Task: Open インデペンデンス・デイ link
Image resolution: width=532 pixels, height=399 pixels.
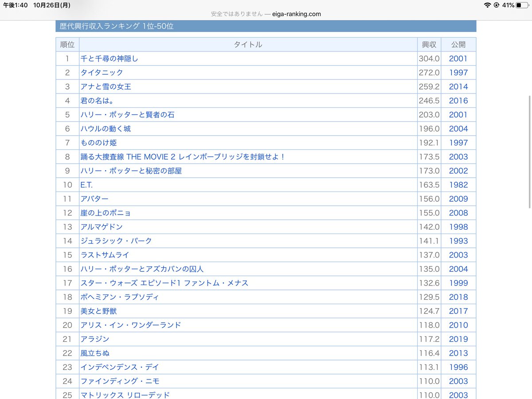Action: click(119, 367)
